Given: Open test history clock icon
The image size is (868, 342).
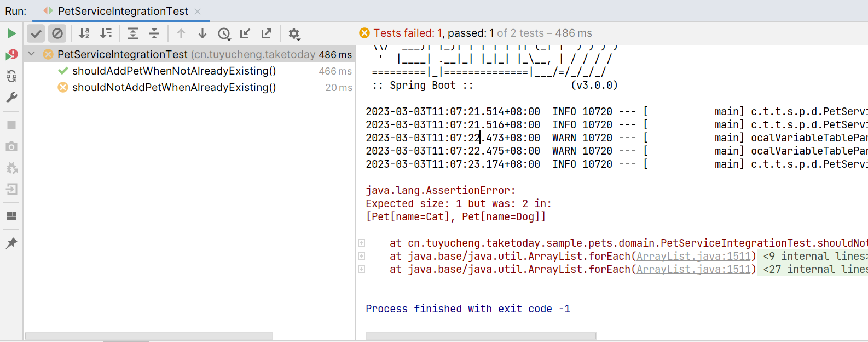Looking at the screenshot, I should [224, 33].
